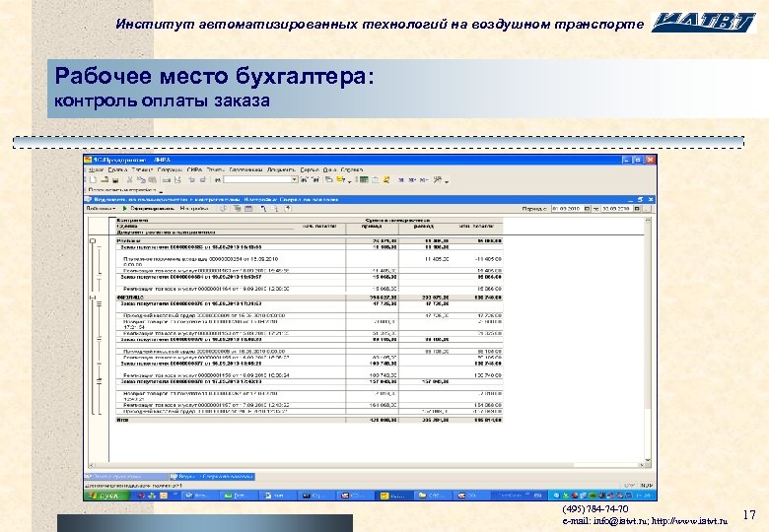Click the Find next toolbar icon
Viewport: 769px width, 532px height.
(315, 180)
